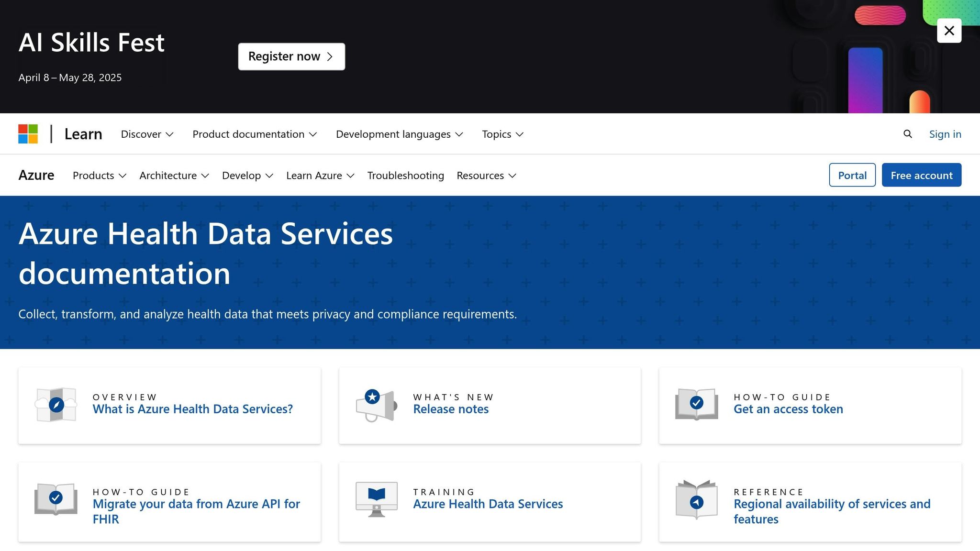Screen dimensions: 980x551
Task: Close the AI Skills Fest banner
Action: point(949,31)
